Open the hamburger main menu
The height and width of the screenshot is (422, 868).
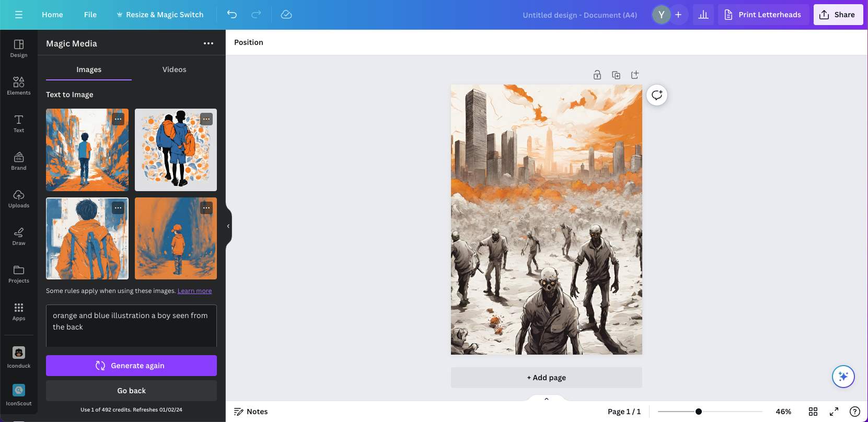[19, 15]
